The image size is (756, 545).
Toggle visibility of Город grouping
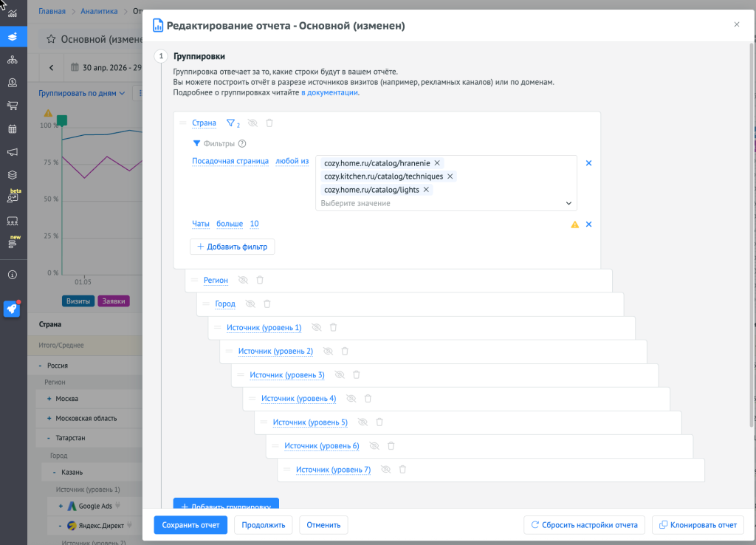(x=250, y=304)
